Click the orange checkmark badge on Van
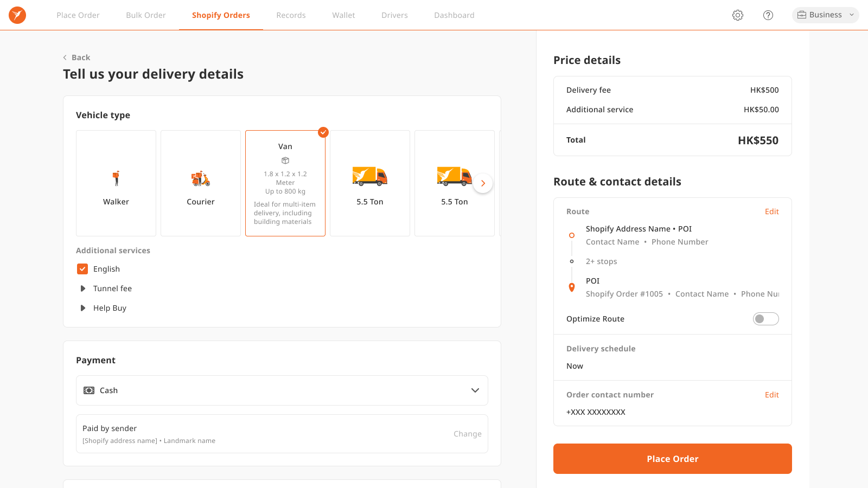Image resolution: width=868 pixels, height=488 pixels. pyautogui.click(x=323, y=132)
